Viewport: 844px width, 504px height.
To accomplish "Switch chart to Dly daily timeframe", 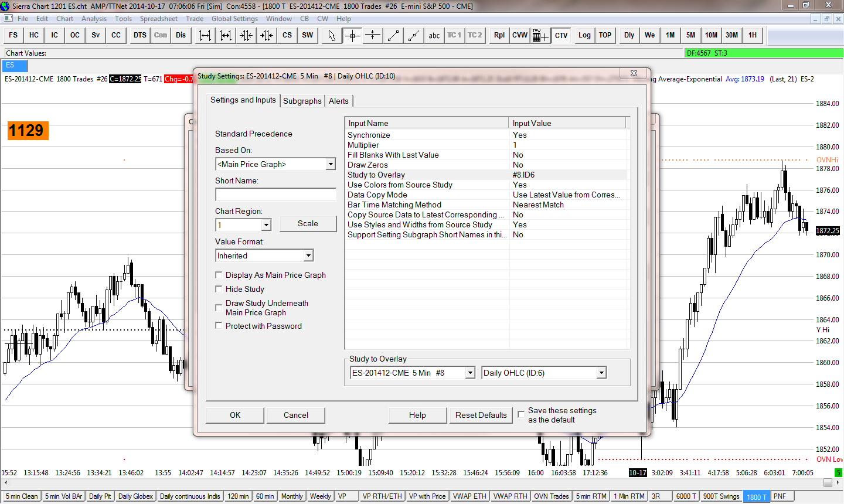I will [x=629, y=35].
